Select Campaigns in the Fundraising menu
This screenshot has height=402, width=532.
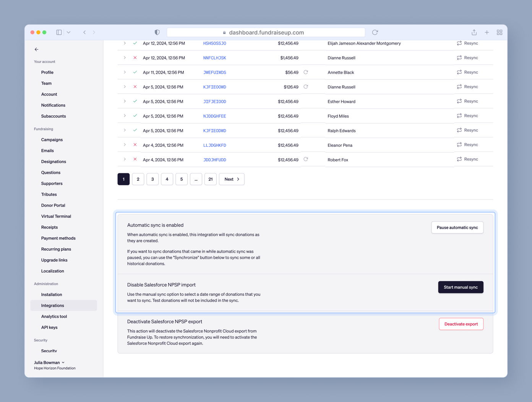[52, 139]
